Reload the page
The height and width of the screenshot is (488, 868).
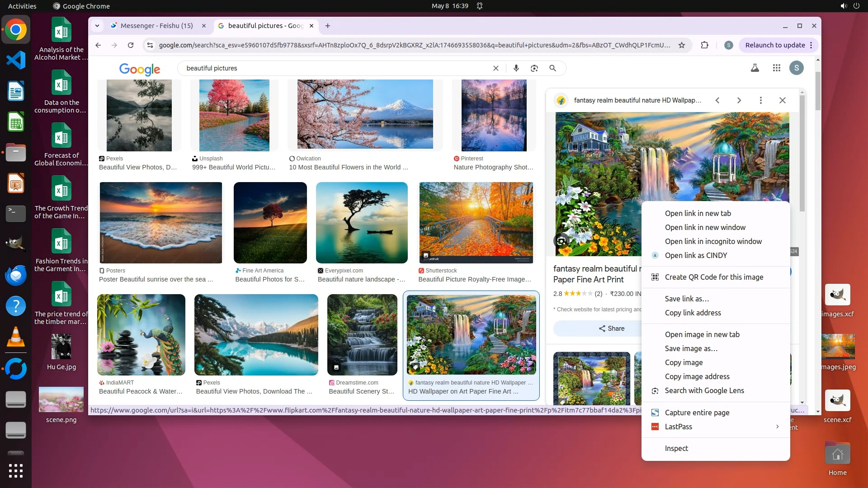131,45
